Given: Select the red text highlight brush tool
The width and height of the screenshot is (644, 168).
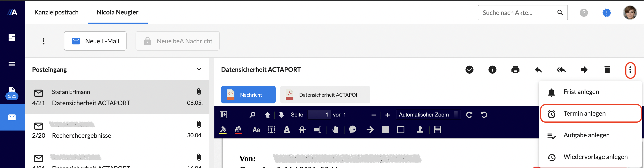Looking at the screenshot, I should point(238,130).
